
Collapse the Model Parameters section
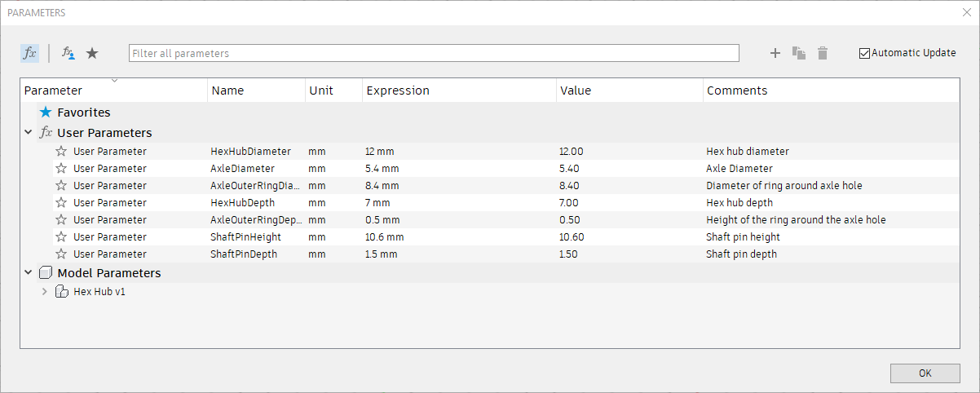[29, 273]
